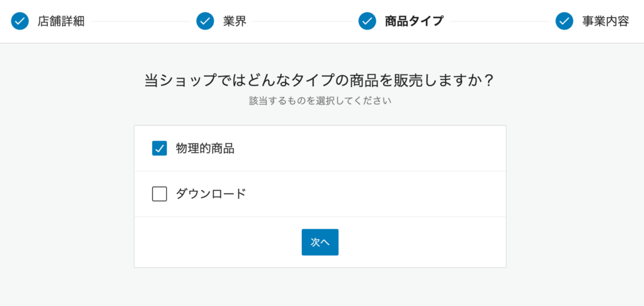Image resolution: width=644 pixels, height=306 pixels.
Task: Click empty space in the 物理的商品 row
Action: tap(370, 149)
